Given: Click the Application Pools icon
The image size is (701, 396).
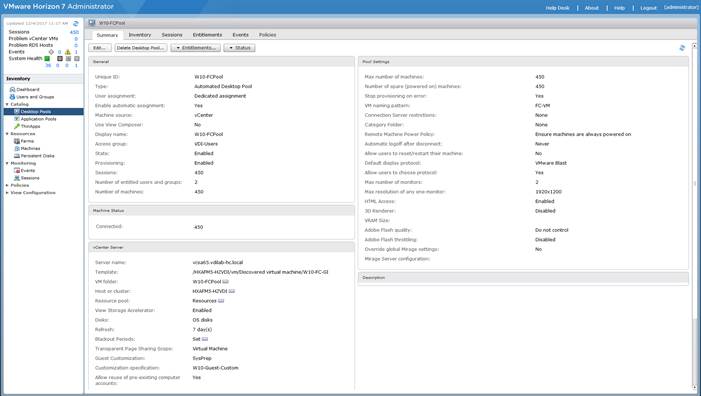Looking at the screenshot, I should [x=17, y=119].
